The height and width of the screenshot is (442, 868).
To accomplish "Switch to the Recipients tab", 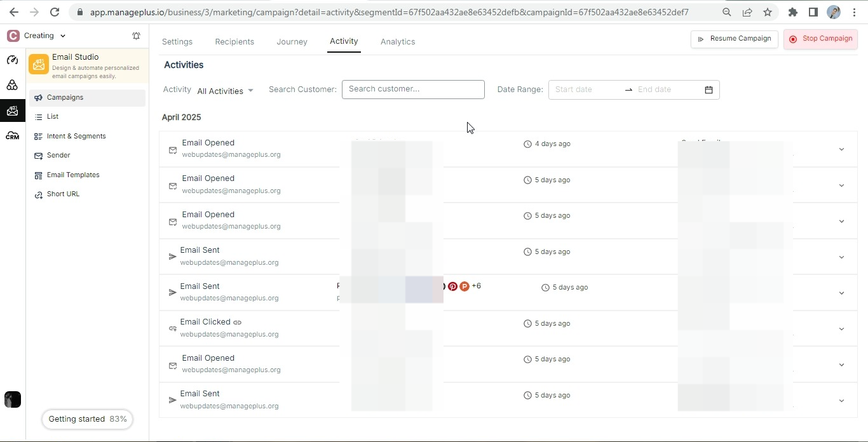I will (234, 42).
